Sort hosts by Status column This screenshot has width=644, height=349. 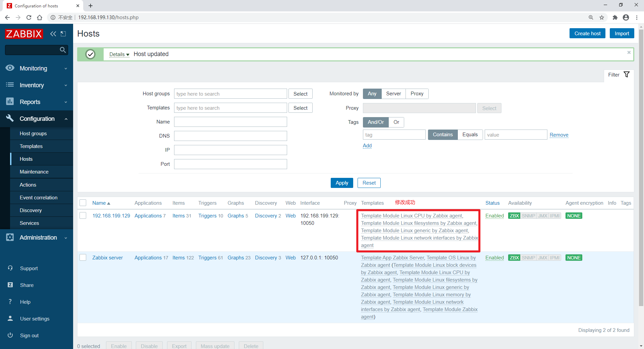pyautogui.click(x=492, y=203)
